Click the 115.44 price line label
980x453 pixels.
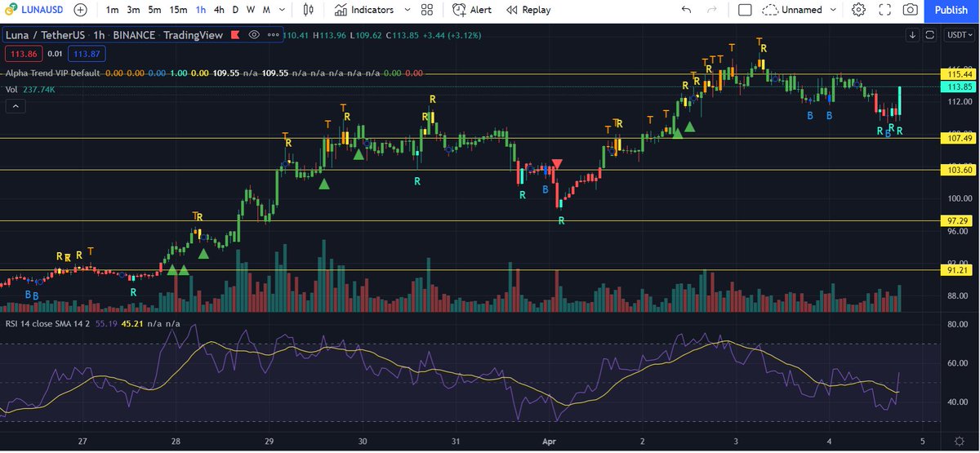pyautogui.click(x=958, y=74)
